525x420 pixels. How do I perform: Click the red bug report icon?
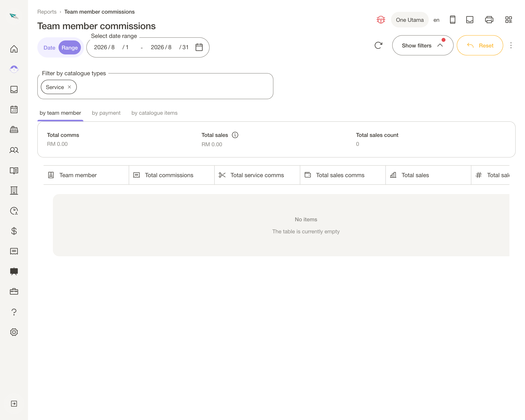point(381,20)
